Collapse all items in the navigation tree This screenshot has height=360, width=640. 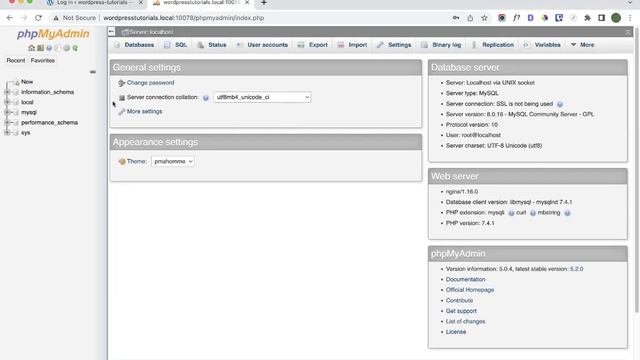[93, 72]
